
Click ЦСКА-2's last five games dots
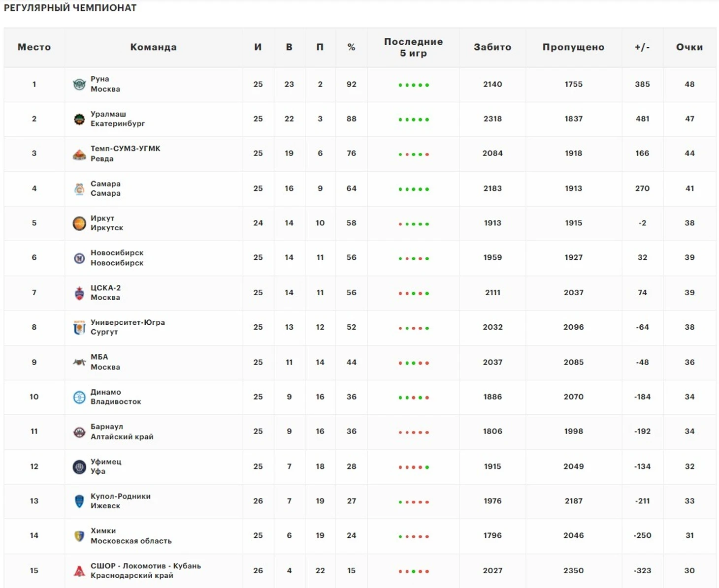tap(414, 294)
